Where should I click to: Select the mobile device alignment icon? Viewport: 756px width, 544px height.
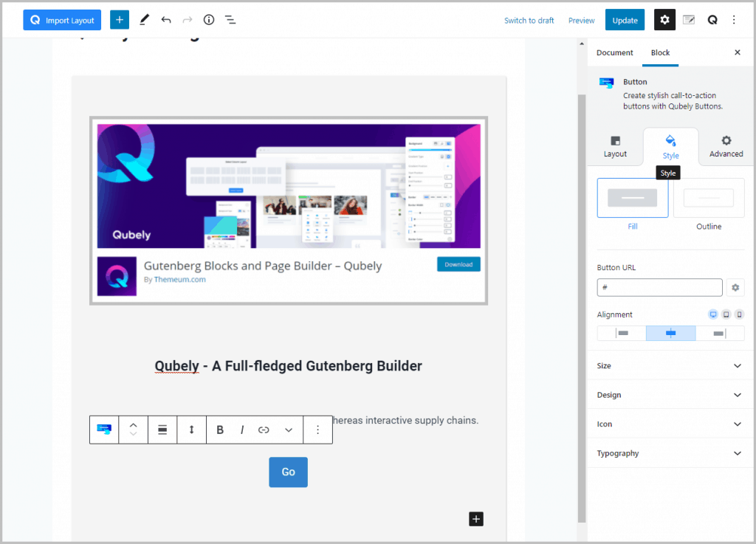click(739, 314)
